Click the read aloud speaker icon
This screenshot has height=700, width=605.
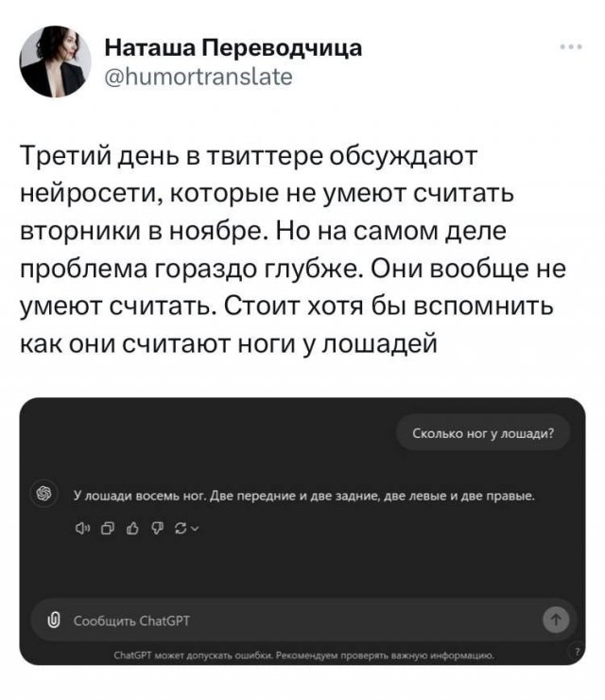coord(81,528)
